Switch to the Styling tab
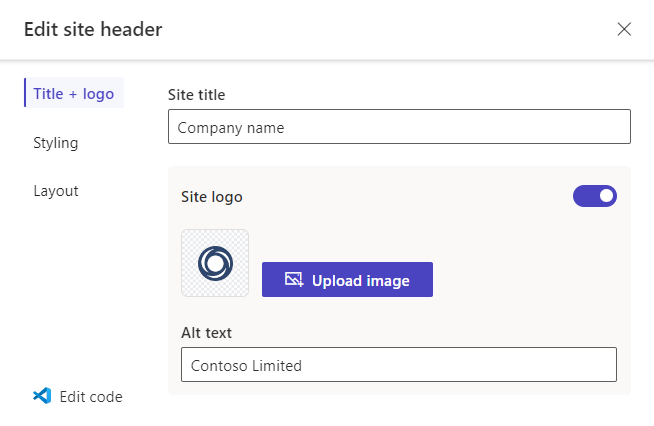Viewport: 654px width, 426px height. click(x=56, y=143)
